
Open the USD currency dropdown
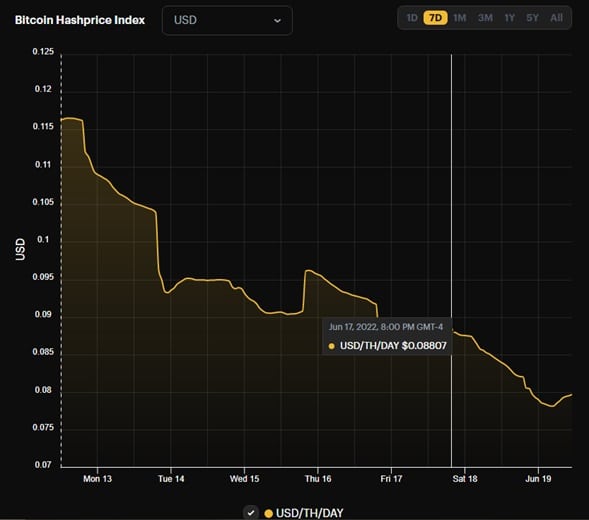pos(227,20)
